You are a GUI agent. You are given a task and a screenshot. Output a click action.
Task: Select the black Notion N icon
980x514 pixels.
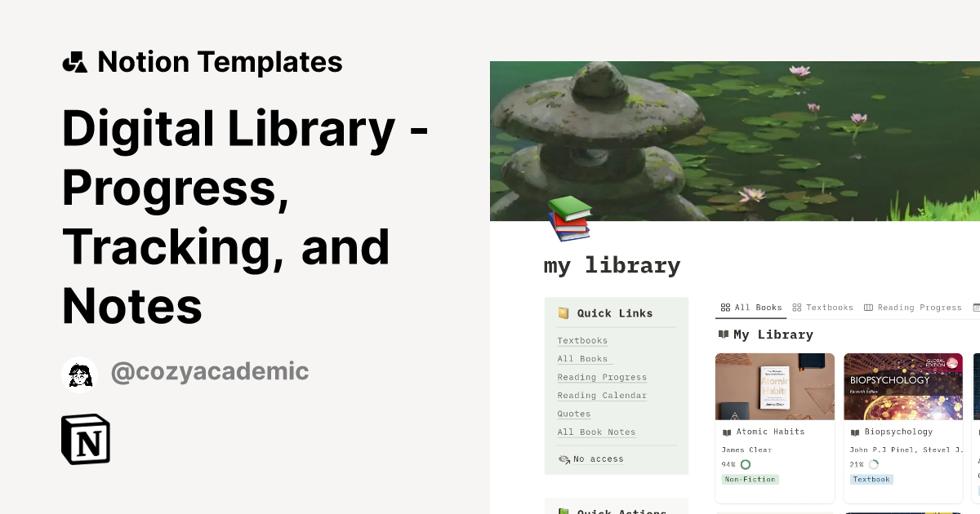point(84,439)
